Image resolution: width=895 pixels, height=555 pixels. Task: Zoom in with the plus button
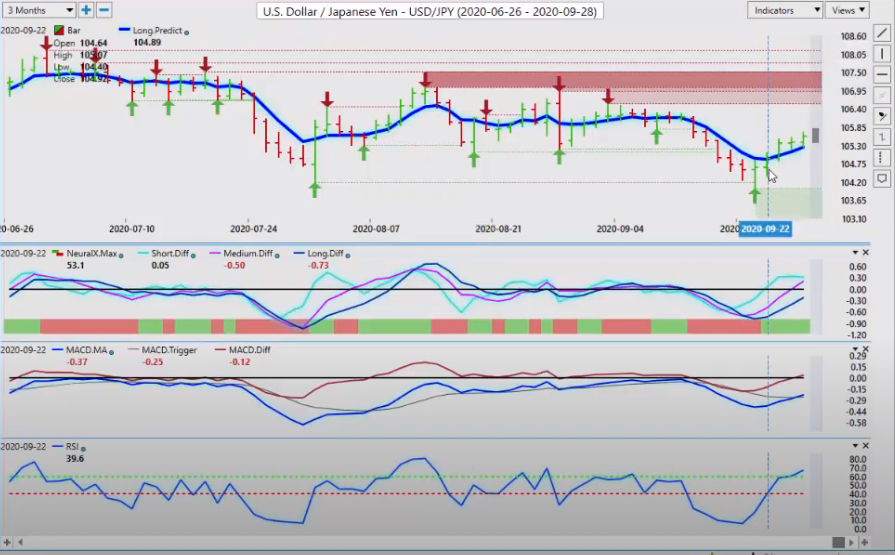tap(86, 10)
